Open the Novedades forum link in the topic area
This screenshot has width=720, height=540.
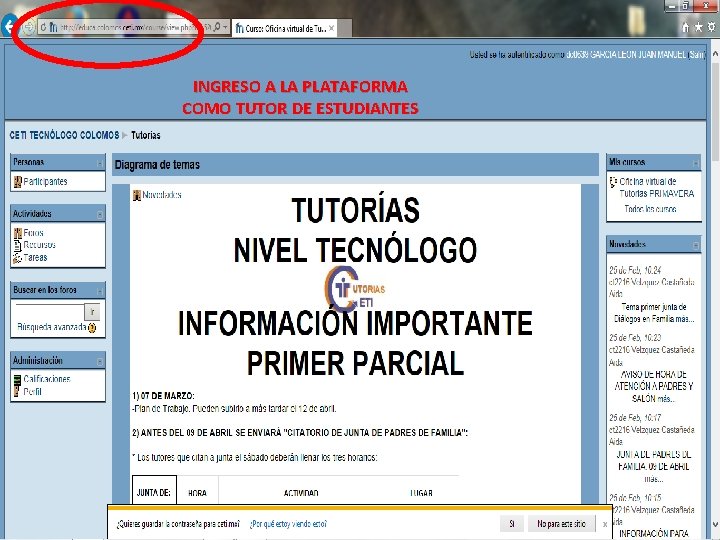(x=162, y=195)
